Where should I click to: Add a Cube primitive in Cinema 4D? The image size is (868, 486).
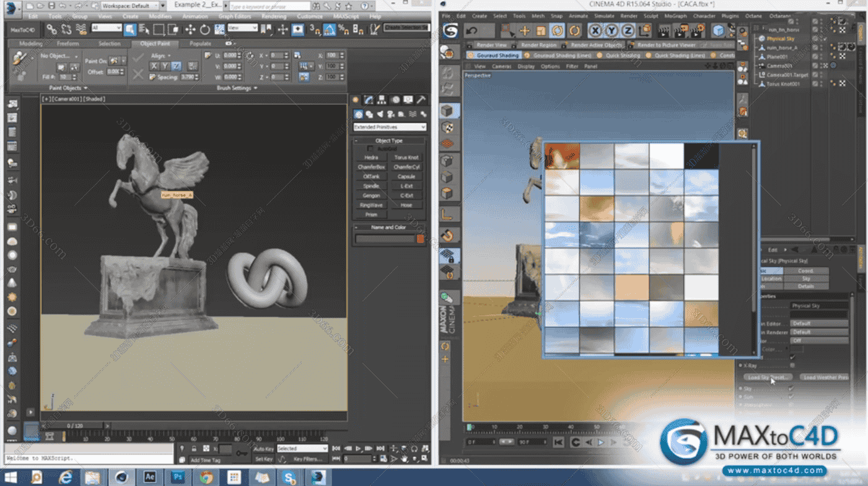coord(718,30)
